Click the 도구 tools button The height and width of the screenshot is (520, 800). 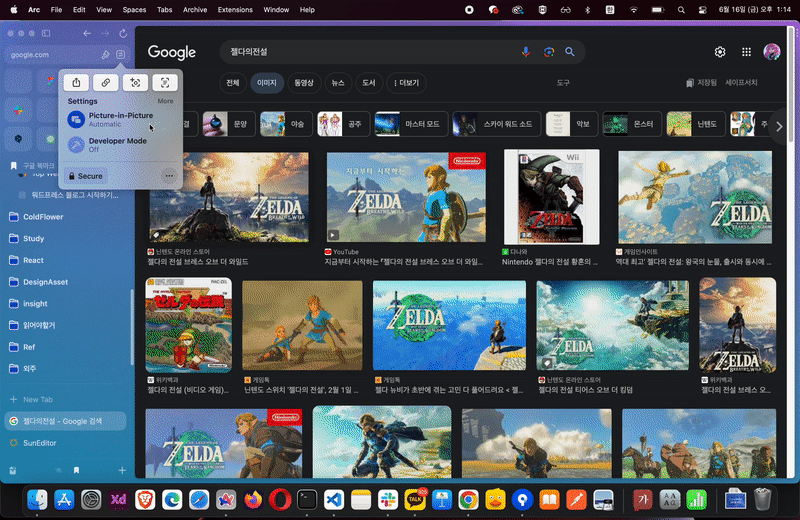point(563,83)
